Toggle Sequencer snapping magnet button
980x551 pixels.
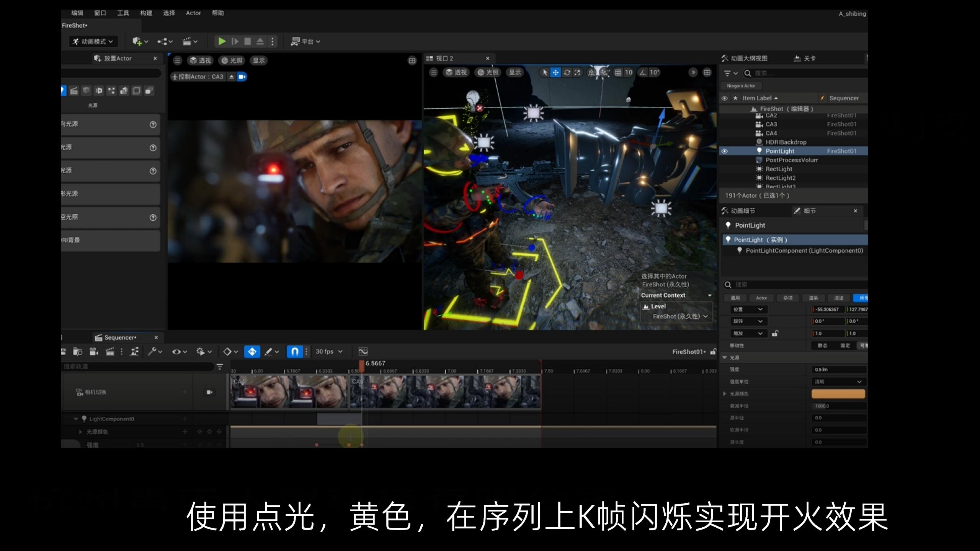coord(294,352)
